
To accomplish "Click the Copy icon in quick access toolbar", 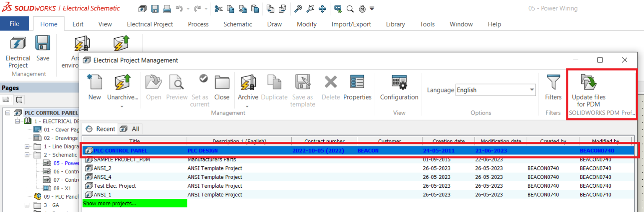I will click(x=230, y=8).
